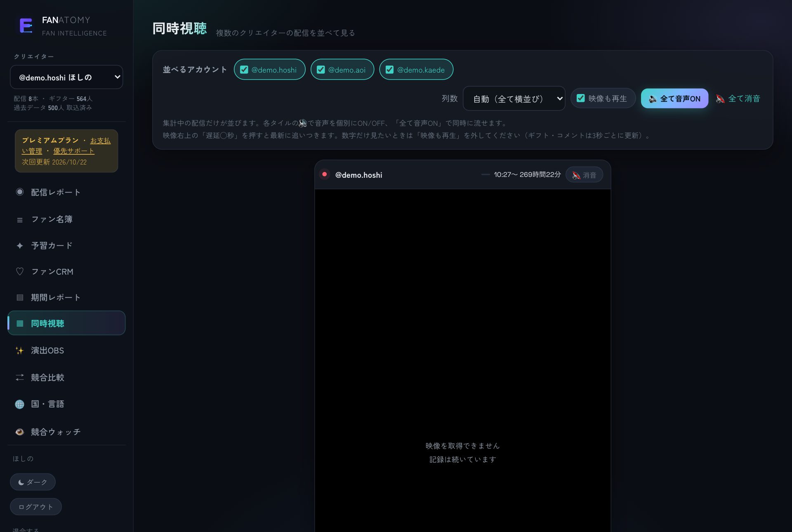792x532 pixels.
Task: Open the 列数 自動（全て横並び） dropdown
Action: point(514,99)
